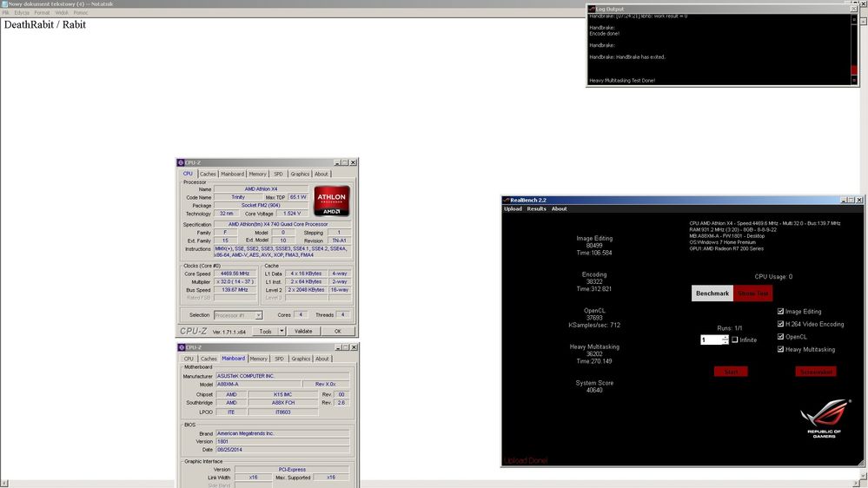Click the Notatnik notepad title bar icon
868x488 pixels.
pos(4,3)
